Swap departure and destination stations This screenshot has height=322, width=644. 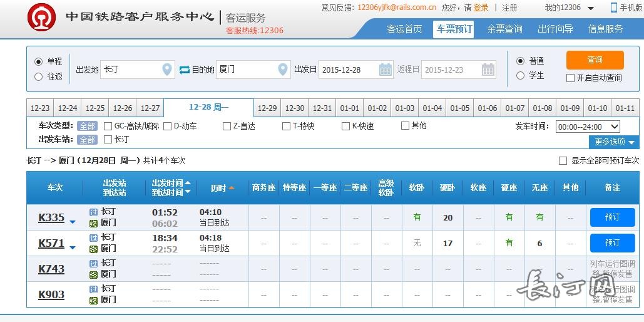pos(185,70)
